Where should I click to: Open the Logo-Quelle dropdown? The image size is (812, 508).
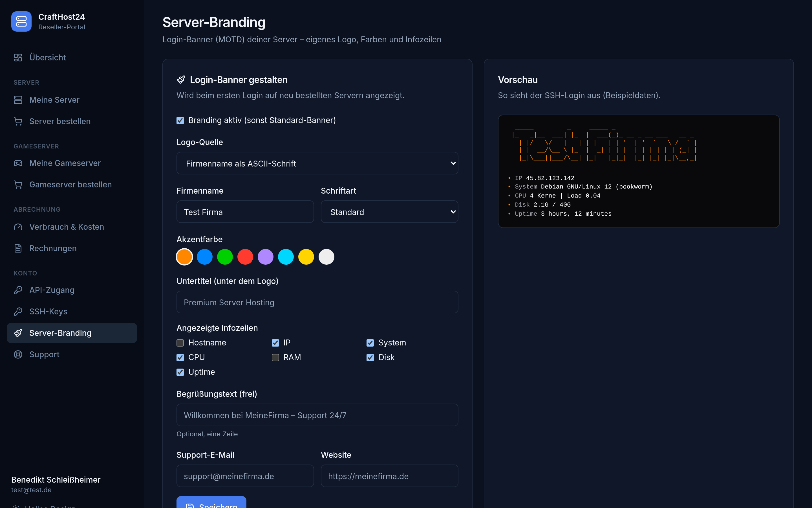(317, 163)
